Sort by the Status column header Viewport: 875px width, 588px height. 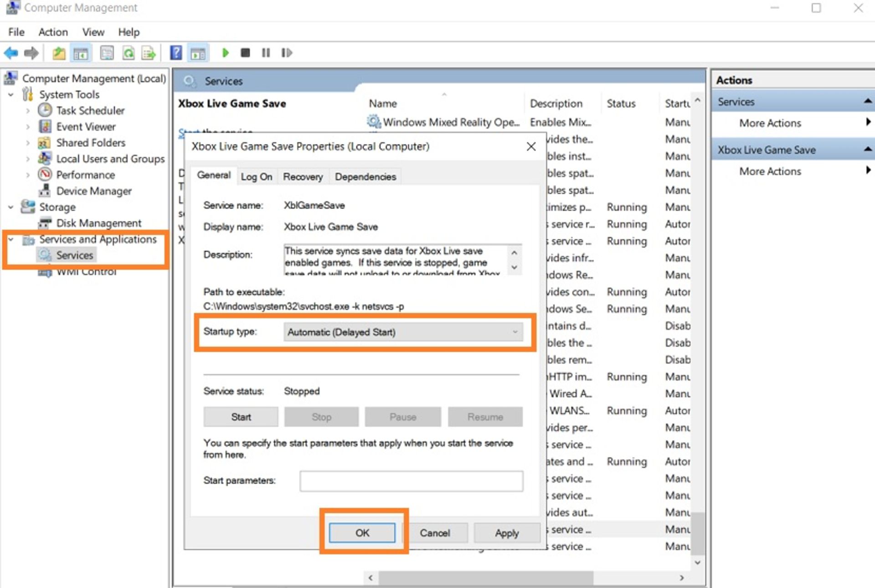tap(621, 104)
